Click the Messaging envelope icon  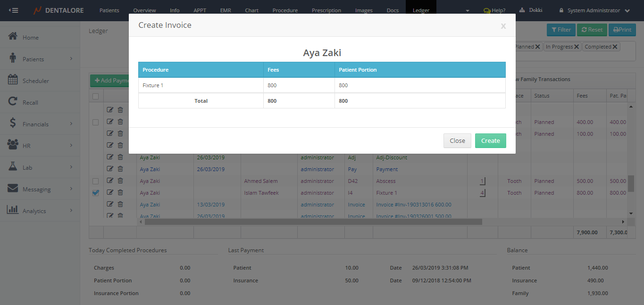[13, 189]
